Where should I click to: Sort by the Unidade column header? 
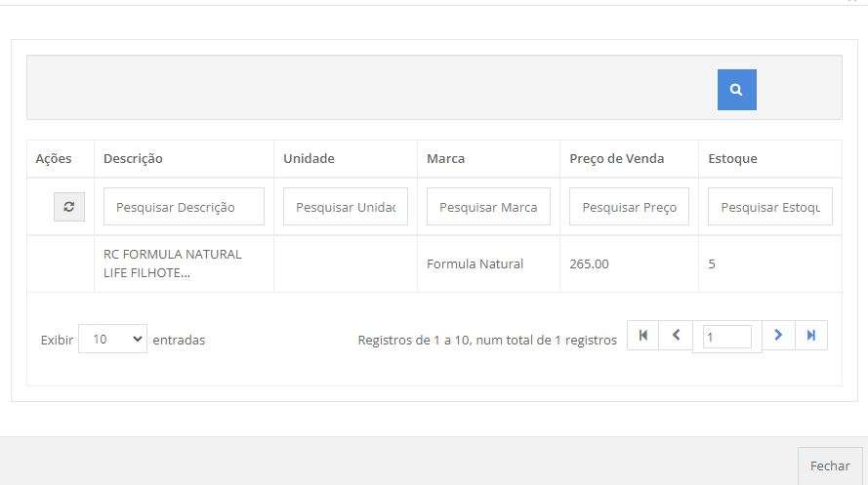309,159
